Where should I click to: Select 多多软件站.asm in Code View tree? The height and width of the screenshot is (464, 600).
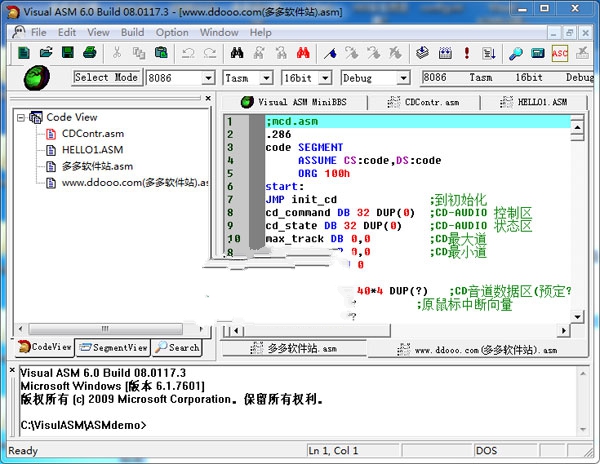point(97,166)
